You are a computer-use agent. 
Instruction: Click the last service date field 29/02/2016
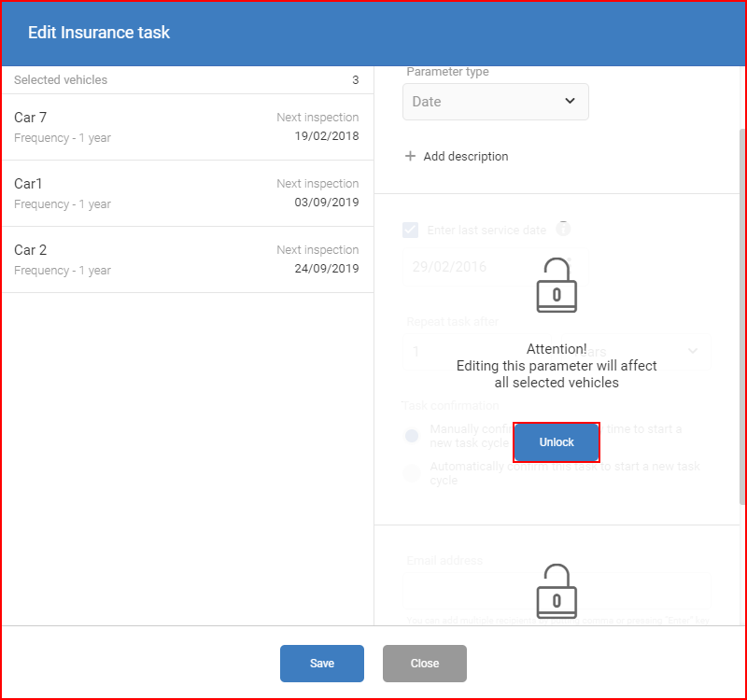point(496,267)
